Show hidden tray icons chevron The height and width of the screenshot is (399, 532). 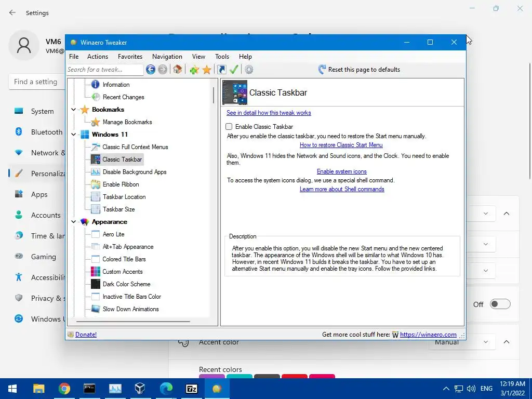tap(446, 389)
